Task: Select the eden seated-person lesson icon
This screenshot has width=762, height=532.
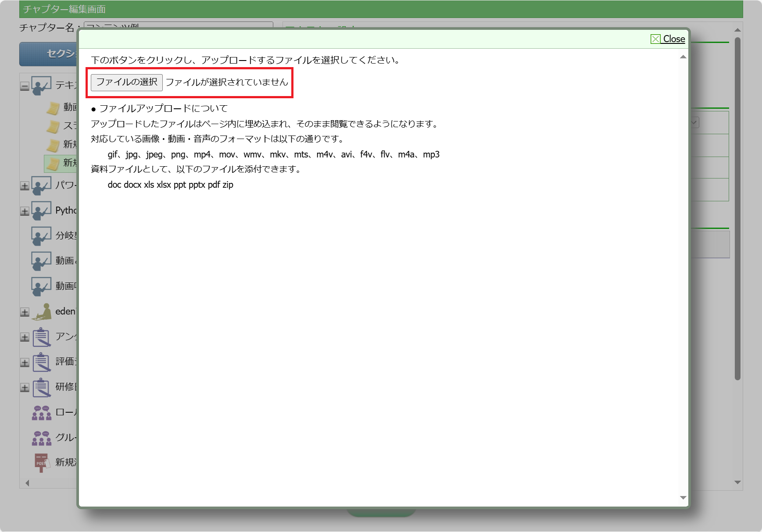Action: coord(42,311)
